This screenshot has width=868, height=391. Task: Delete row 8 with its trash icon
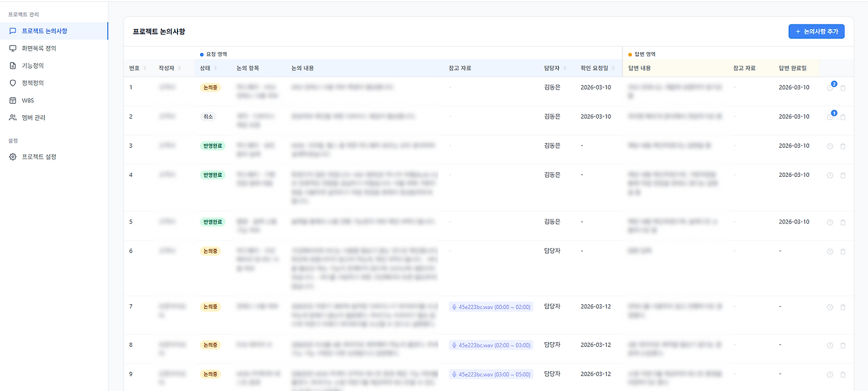843,345
